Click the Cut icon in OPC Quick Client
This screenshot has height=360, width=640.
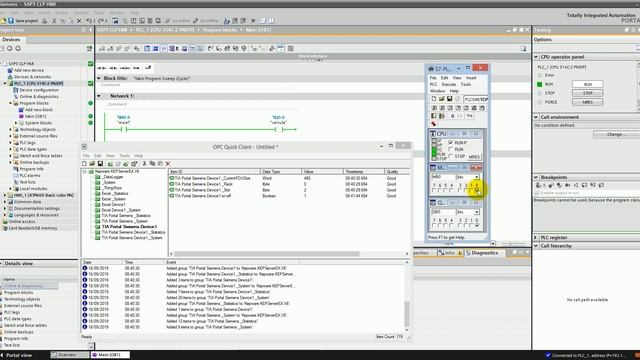tap(144, 164)
